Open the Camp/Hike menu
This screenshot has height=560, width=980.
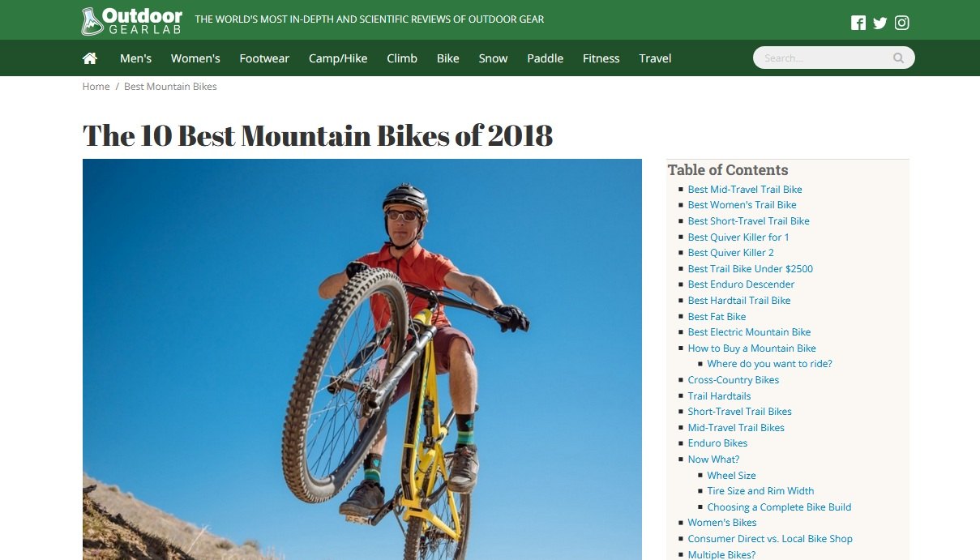pyautogui.click(x=338, y=58)
